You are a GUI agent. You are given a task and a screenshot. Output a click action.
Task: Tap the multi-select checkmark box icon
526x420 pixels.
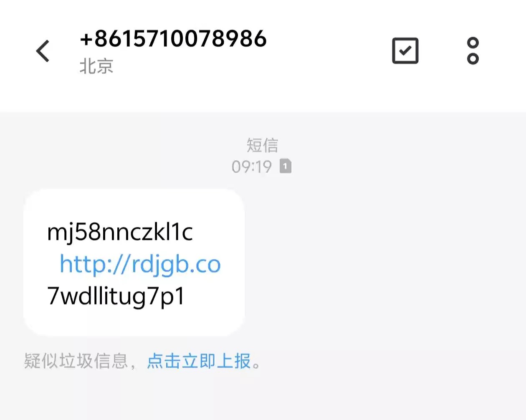pos(405,51)
